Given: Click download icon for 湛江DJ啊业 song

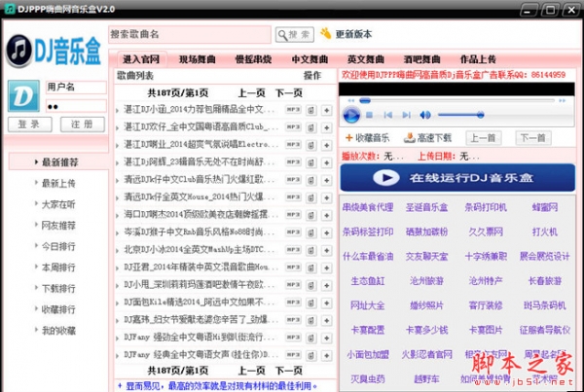Looking at the screenshot, I should pyautogui.click(x=311, y=145).
